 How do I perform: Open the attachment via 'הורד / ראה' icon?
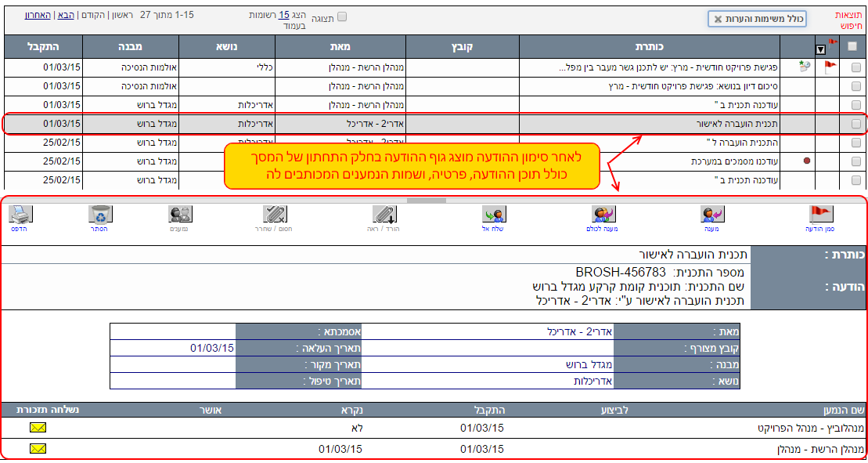pyautogui.click(x=384, y=214)
